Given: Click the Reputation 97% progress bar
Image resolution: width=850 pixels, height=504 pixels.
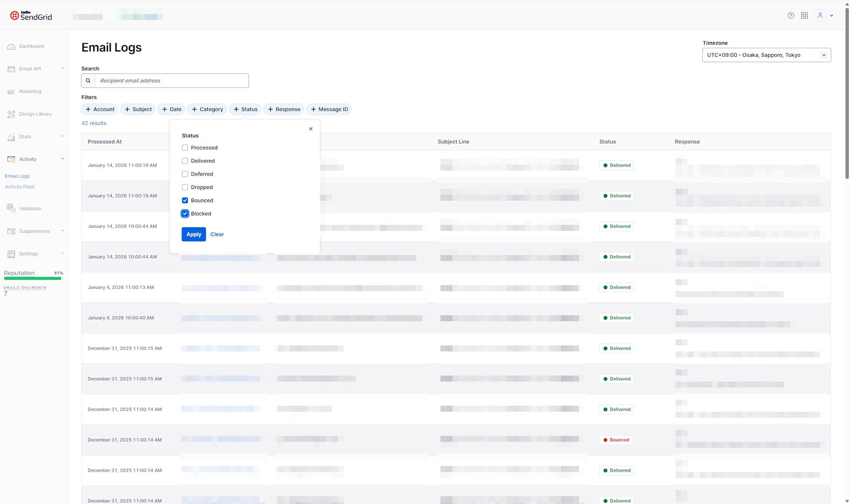Looking at the screenshot, I should point(33,279).
